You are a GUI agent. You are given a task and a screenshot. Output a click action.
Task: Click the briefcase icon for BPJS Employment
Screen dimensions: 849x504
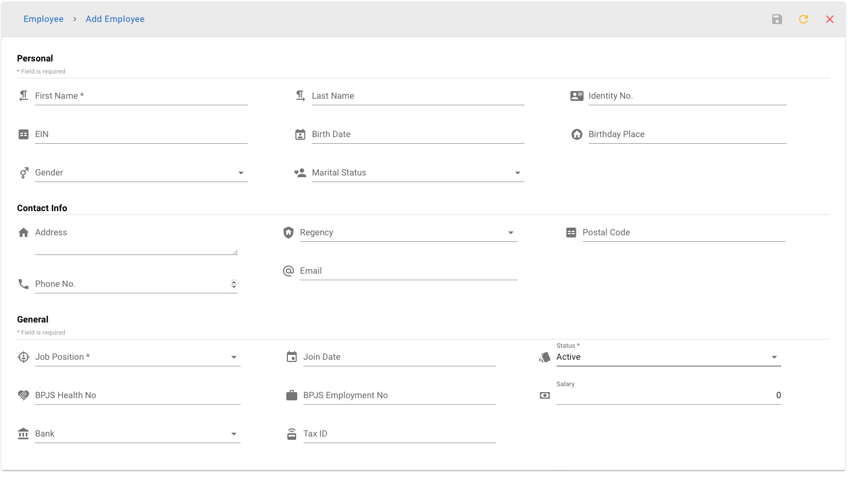pyautogui.click(x=292, y=395)
